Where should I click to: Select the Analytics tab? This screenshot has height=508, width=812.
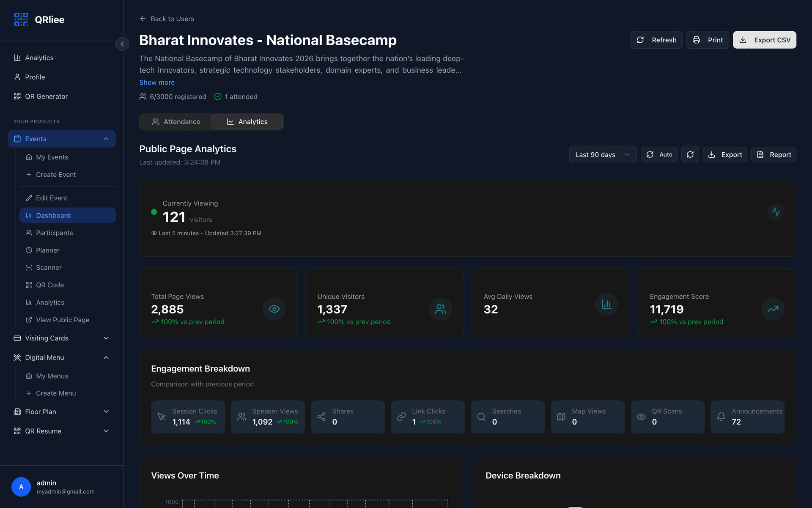point(247,122)
